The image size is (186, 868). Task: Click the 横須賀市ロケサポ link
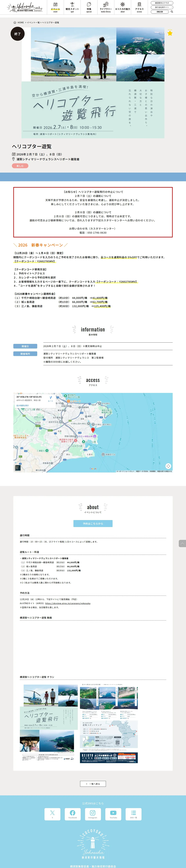(162, 3)
